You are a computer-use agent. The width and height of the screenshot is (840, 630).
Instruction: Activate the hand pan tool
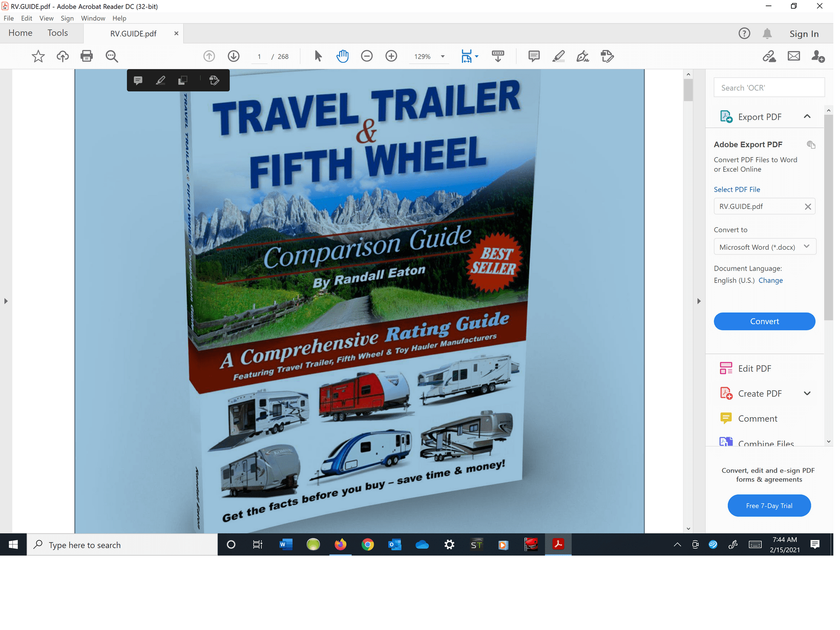coord(343,56)
